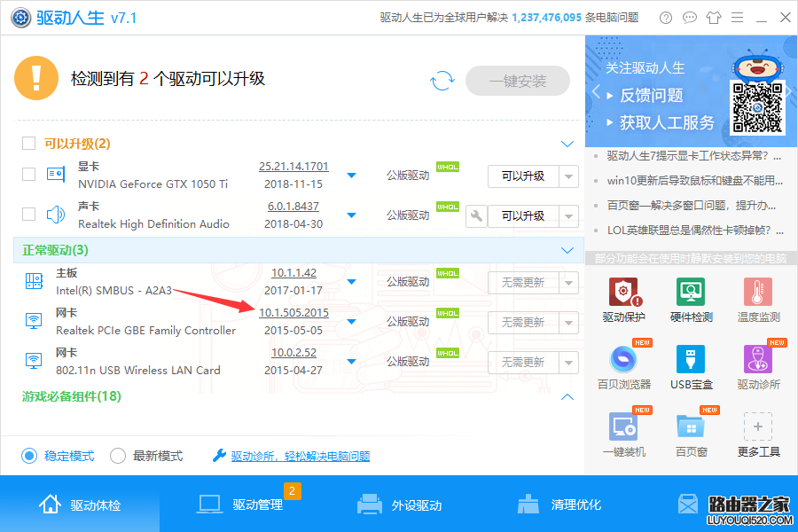Click 可以升级 button for NVIDIA GeForce
The image size is (798, 532).
(x=523, y=176)
